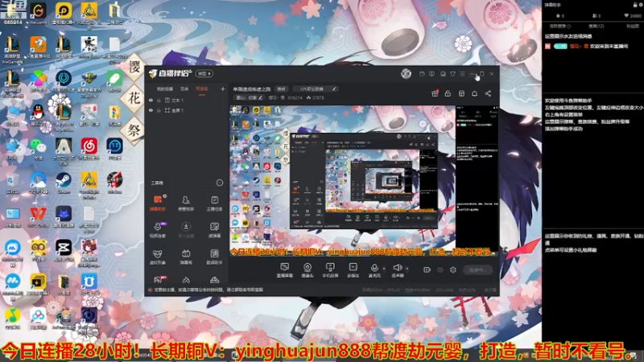Screen dimensions: 644x362
Task: Add a camera source
Action: [308, 270]
